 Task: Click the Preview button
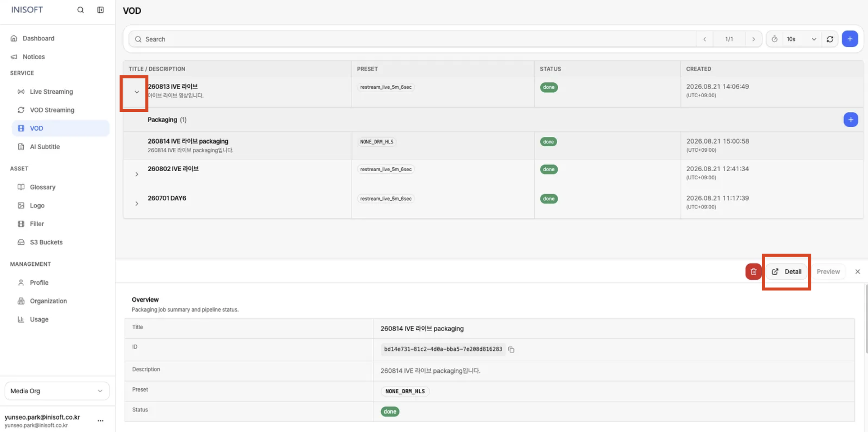click(828, 272)
